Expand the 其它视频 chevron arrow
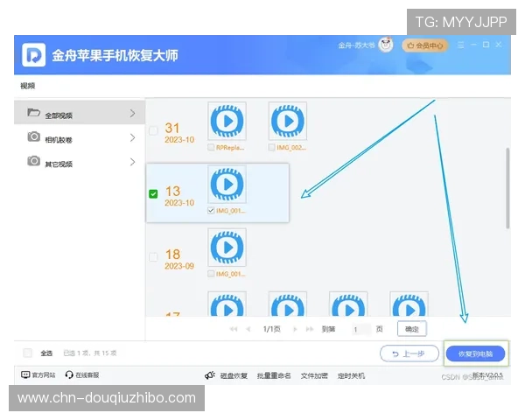 point(133,162)
